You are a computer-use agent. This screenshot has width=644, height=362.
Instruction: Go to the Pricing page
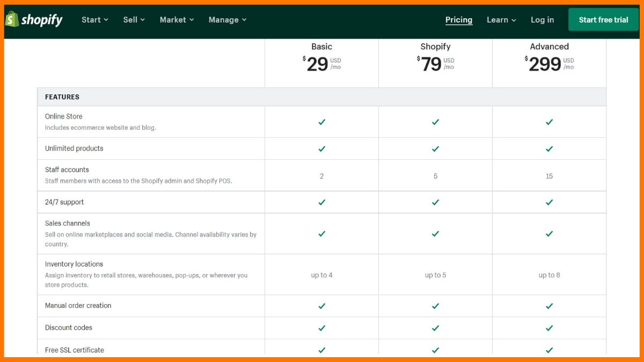coord(459,20)
